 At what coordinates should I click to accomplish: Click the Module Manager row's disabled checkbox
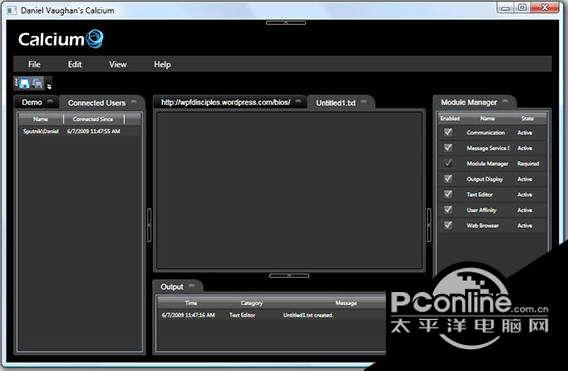click(448, 163)
